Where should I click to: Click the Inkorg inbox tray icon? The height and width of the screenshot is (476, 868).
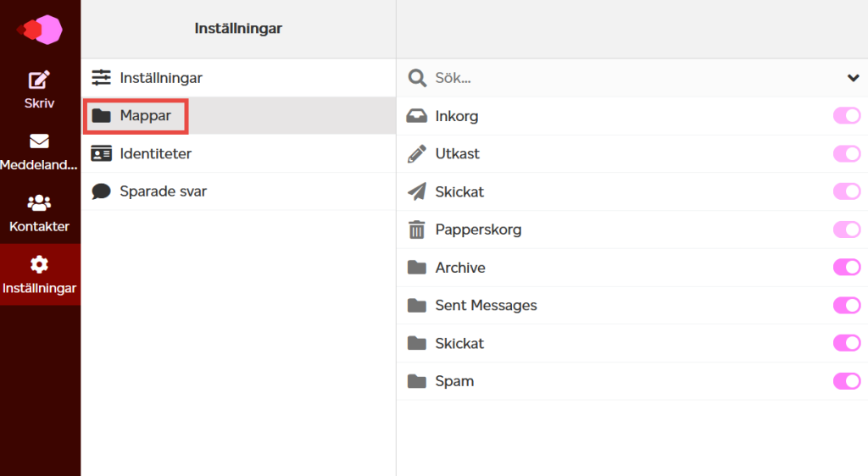pyautogui.click(x=417, y=116)
